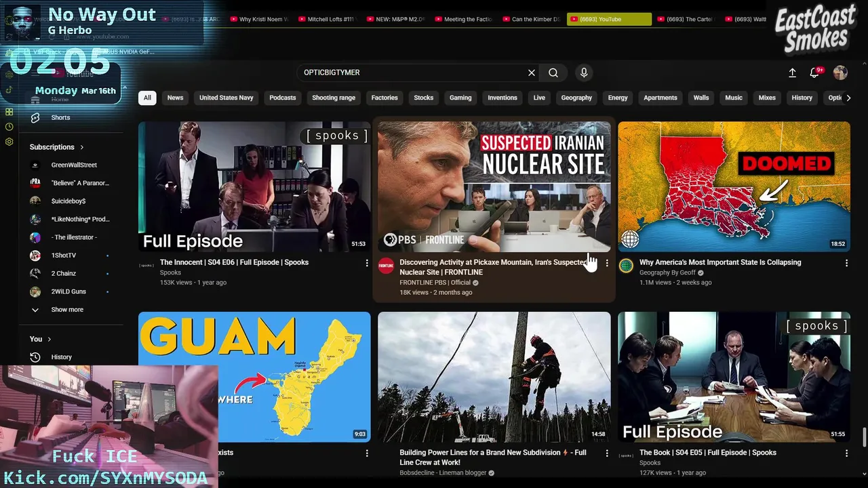Click the GUAM map video thumbnail
Screen dimensions: 868x488
pos(254,378)
